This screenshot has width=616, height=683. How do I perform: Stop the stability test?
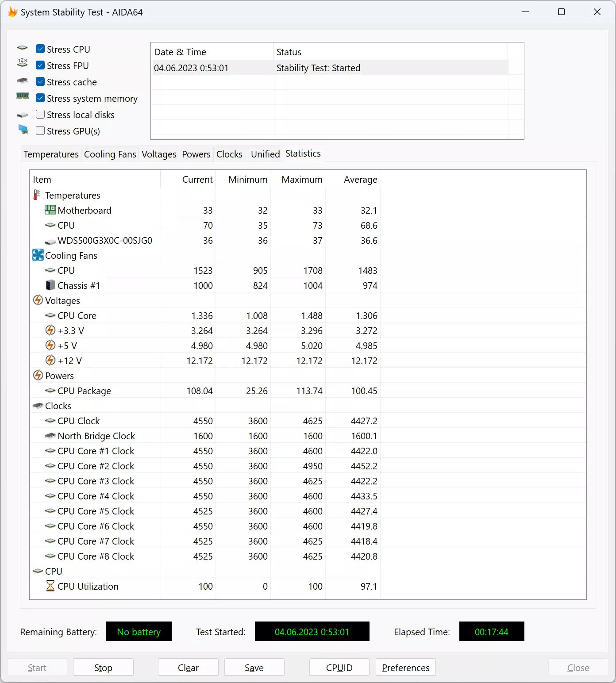pyautogui.click(x=103, y=667)
